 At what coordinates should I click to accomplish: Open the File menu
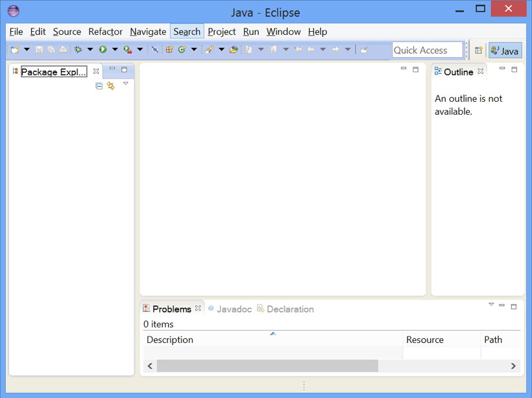click(16, 32)
